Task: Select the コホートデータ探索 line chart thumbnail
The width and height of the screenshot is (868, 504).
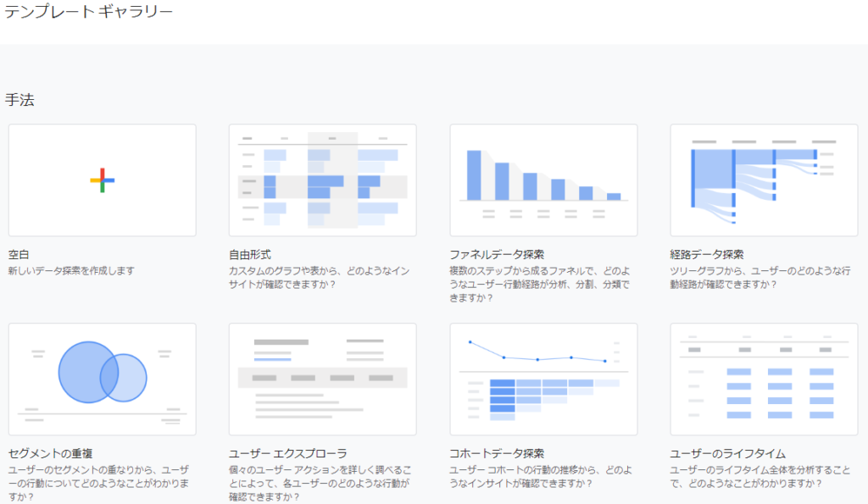Action: (x=543, y=379)
